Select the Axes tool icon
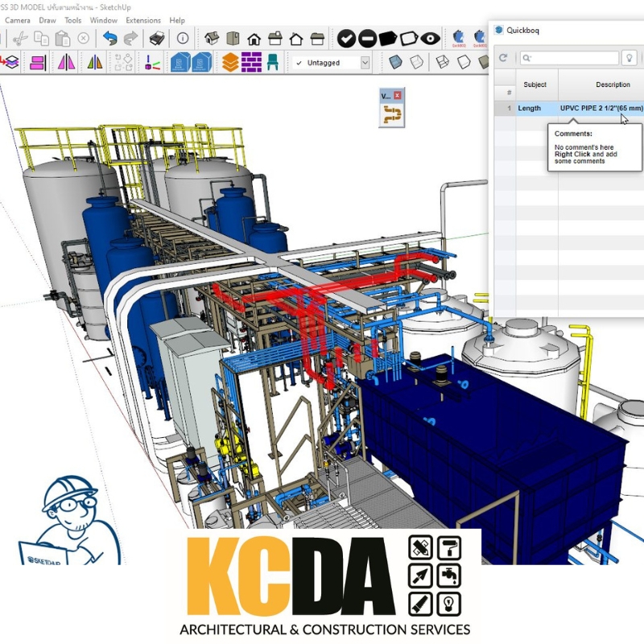This screenshot has width=644, height=644. (152, 63)
